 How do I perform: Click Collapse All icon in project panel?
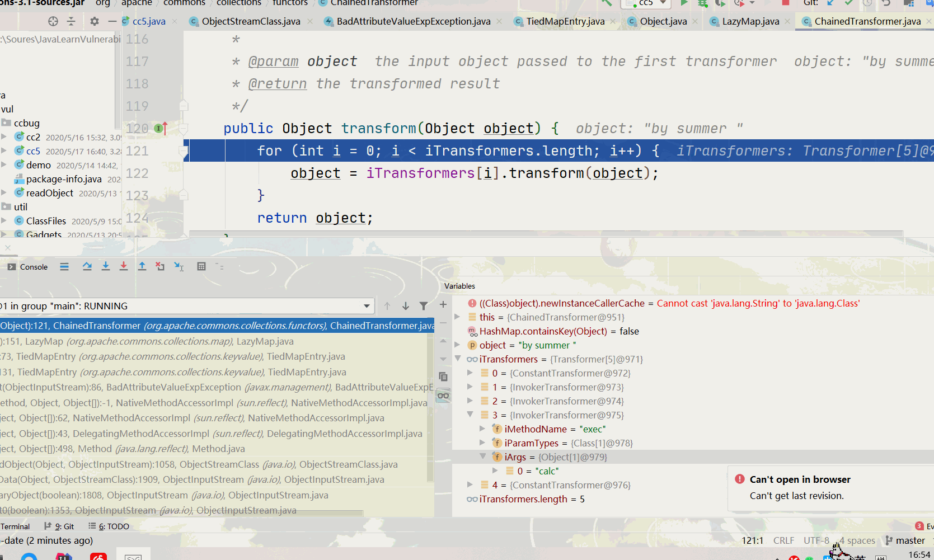(x=71, y=21)
